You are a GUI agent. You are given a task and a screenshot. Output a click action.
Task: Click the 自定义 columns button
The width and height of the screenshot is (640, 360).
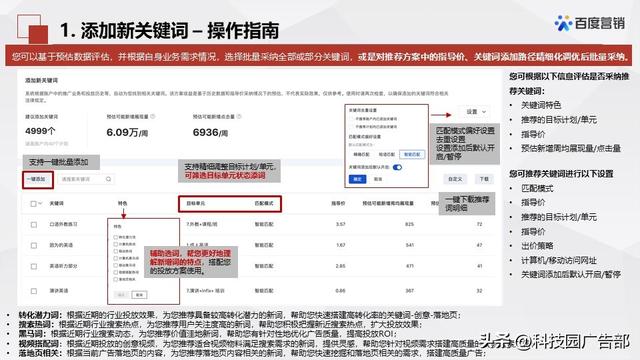click(455, 179)
